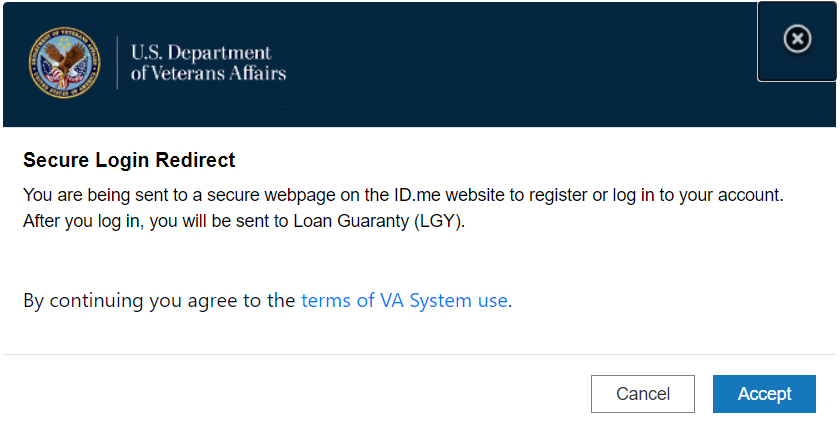Open the terms of VA System use
Screen dimensions: 840x424
click(x=404, y=300)
